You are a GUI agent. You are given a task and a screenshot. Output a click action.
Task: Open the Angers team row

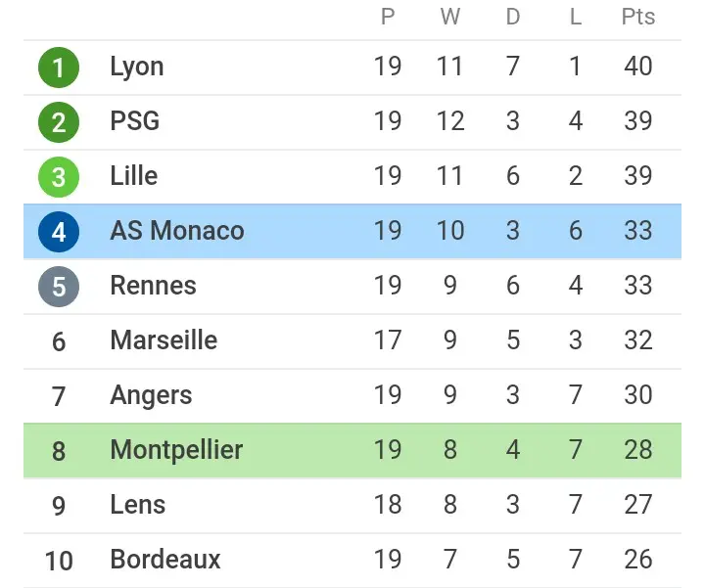pos(352,395)
